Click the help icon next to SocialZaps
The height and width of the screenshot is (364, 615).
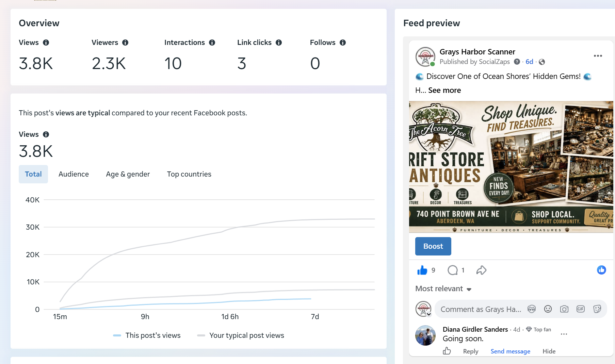click(517, 62)
